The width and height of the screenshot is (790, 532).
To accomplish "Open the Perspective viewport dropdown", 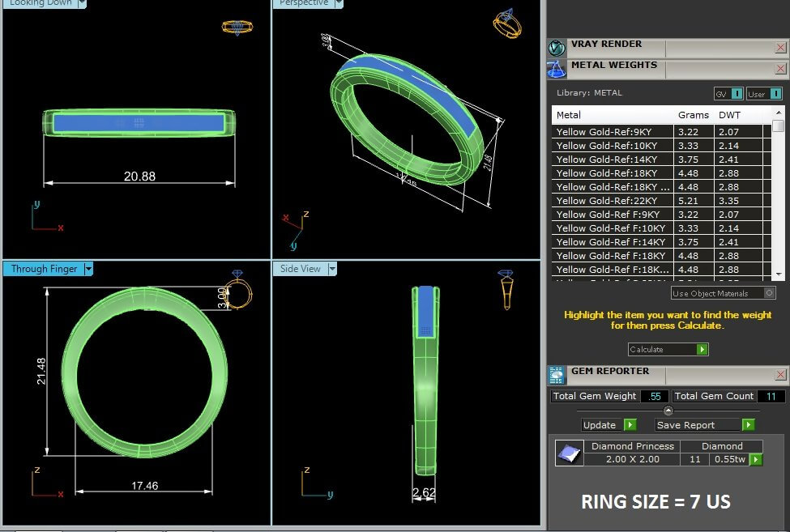I will (339, 3).
